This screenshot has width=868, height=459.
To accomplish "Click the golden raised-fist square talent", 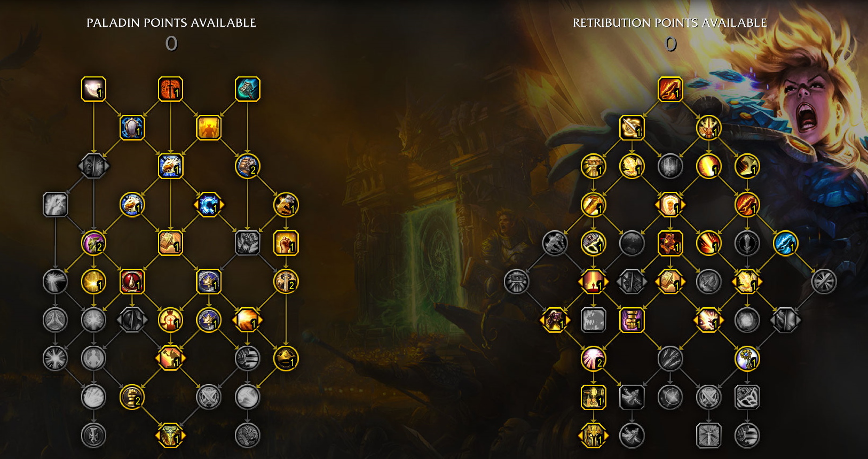I will click(x=286, y=243).
